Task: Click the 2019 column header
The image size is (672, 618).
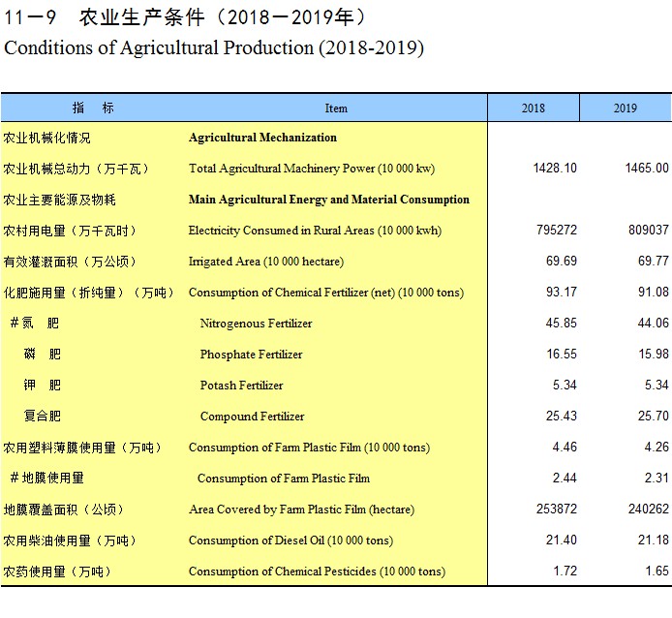Action: pos(626,108)
